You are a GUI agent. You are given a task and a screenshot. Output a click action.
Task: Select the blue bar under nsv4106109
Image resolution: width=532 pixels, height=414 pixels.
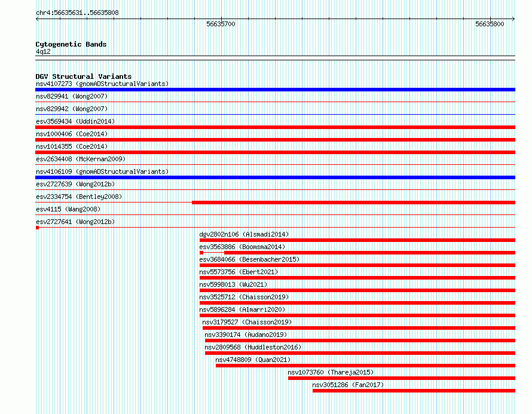(x=275, y=177)
